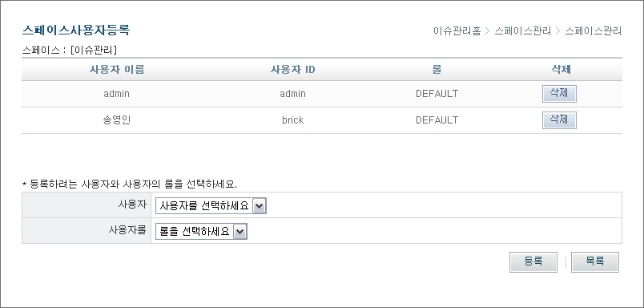Click the 송영인 name cell
Image resolution: width=644 pixels, height=308 pixels.
pyautogui.click(x=117, y=120)
